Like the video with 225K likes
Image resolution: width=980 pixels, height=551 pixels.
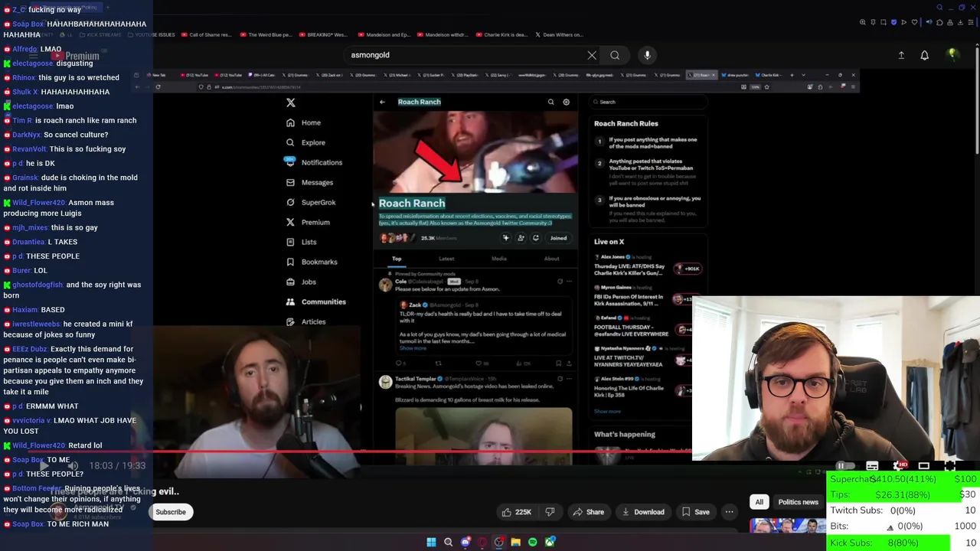516,512
